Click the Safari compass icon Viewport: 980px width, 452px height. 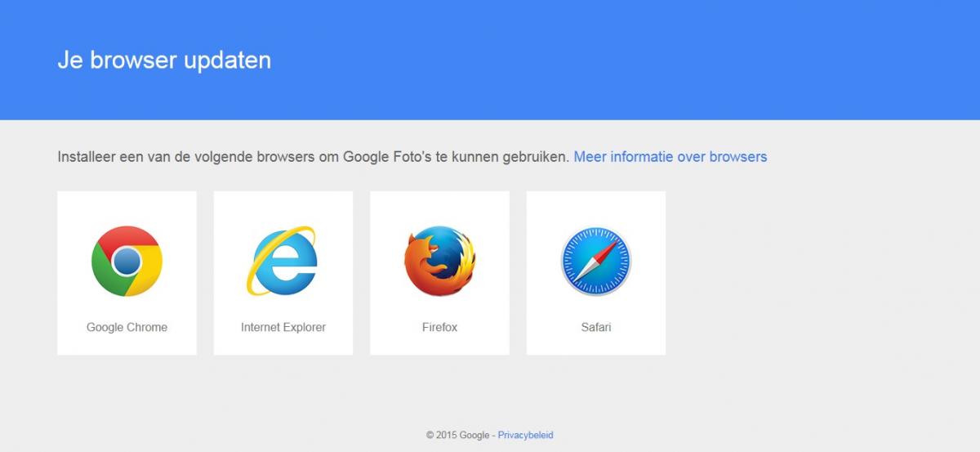point(595,262)
